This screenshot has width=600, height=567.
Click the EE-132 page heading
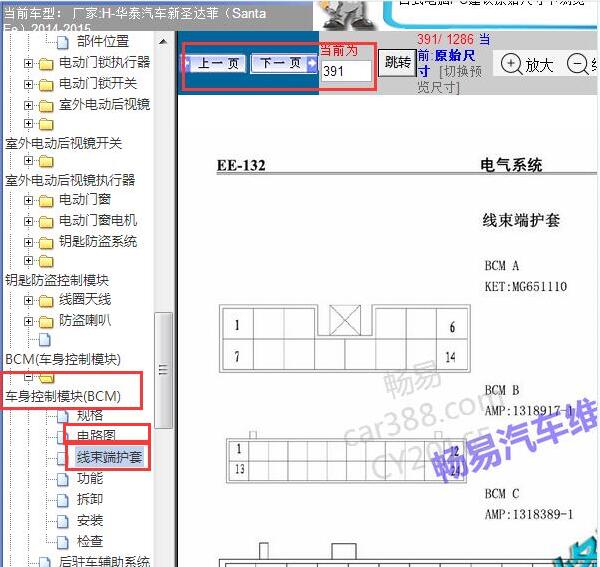241,165
